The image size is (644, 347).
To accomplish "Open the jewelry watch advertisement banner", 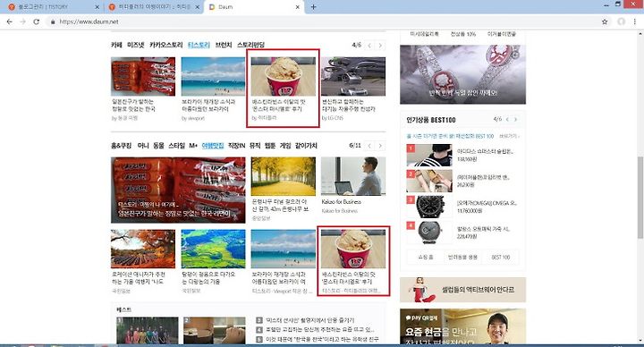I will pyautogui.click(x=463, y=74).
